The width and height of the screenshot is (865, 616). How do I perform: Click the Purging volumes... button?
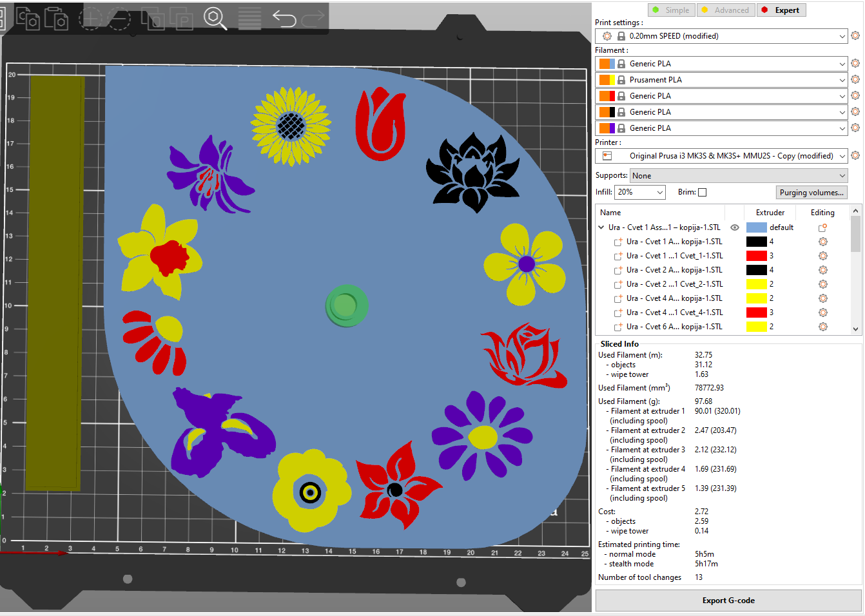[812, 193]
